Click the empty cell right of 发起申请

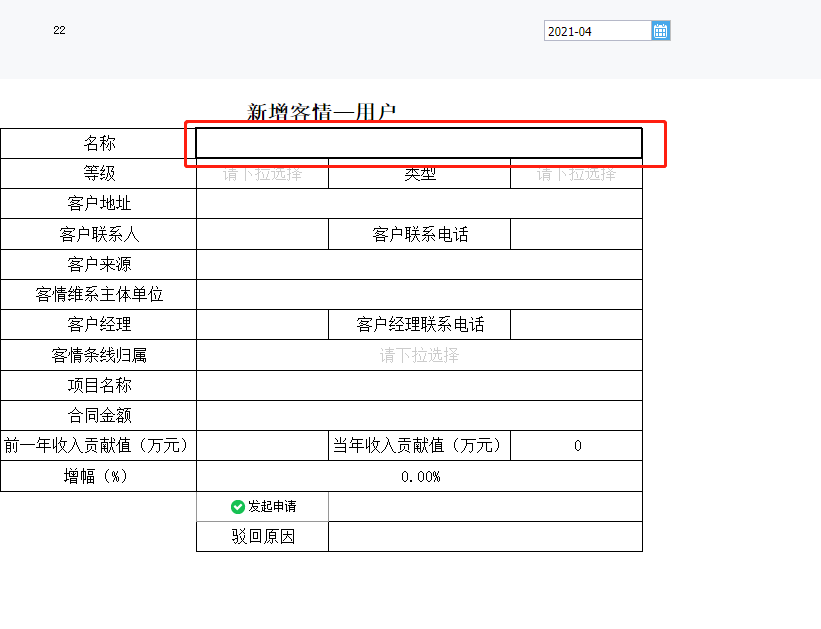[x=485, y=506]
